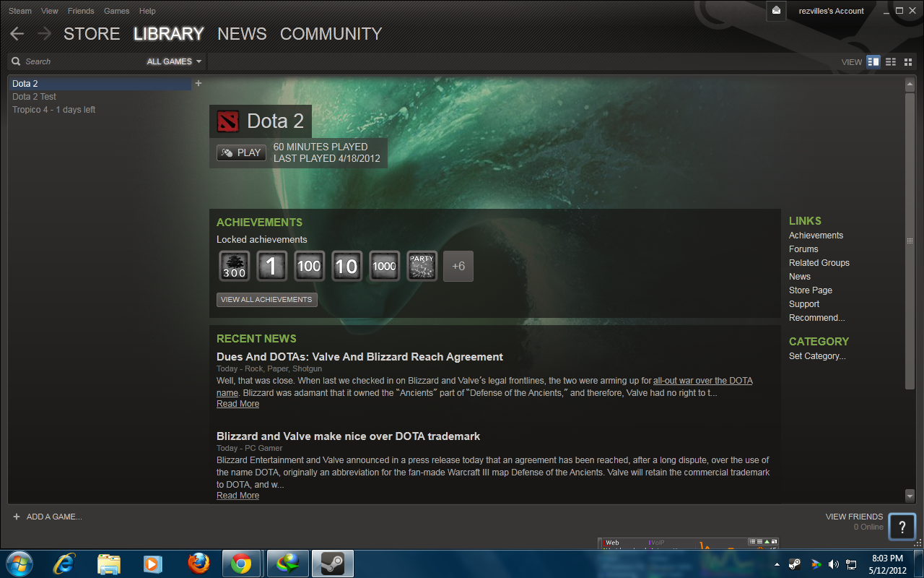The height and width of the screenshot is (578, 924).
Task: Open Firefox from the taskbar
Action: tap(198, 563)
